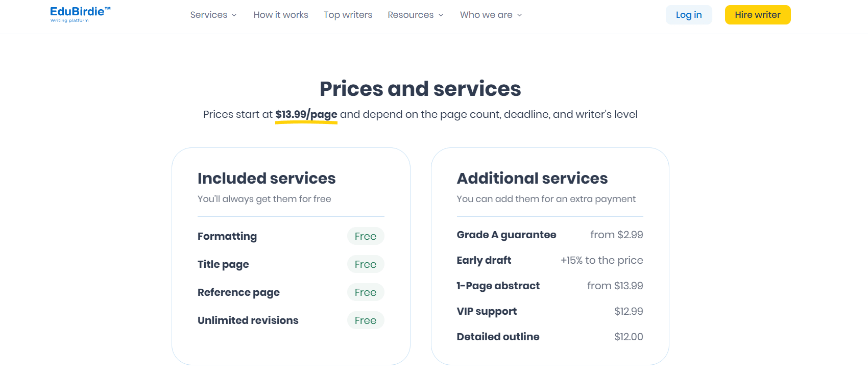
Task: Click the Additional services heading
Action: tap(532, 178)
